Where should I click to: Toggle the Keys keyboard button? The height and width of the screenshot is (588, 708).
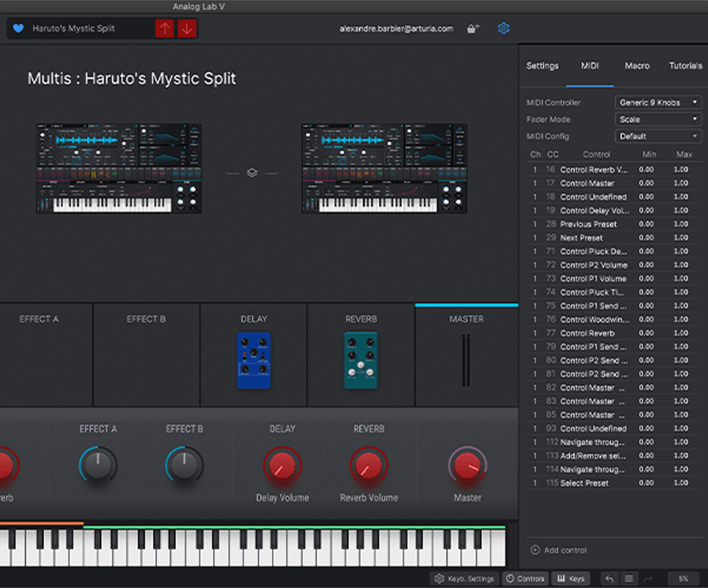point(571,579)
